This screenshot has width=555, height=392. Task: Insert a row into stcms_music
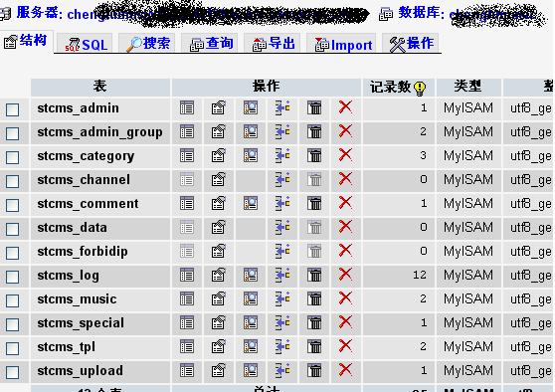pos(282,298)
